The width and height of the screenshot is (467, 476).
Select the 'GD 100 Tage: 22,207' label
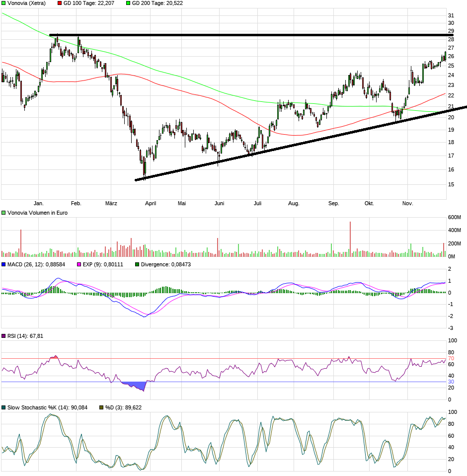pyautogui.click(x=89, y=3)
